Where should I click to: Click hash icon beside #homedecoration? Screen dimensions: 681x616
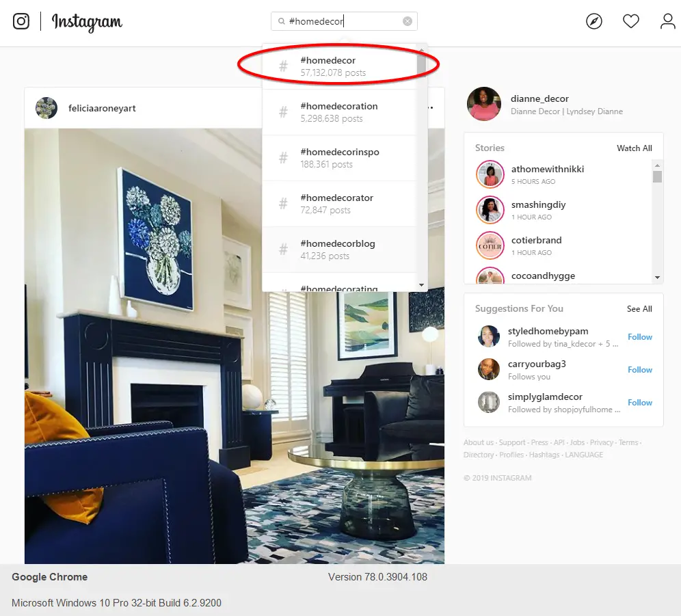pyautogui.click(x=283, y=112)
